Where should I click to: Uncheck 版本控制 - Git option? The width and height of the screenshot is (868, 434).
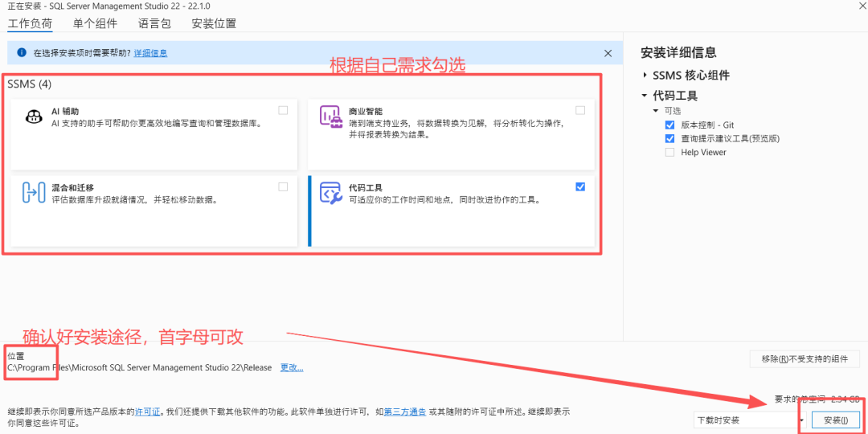669,125
